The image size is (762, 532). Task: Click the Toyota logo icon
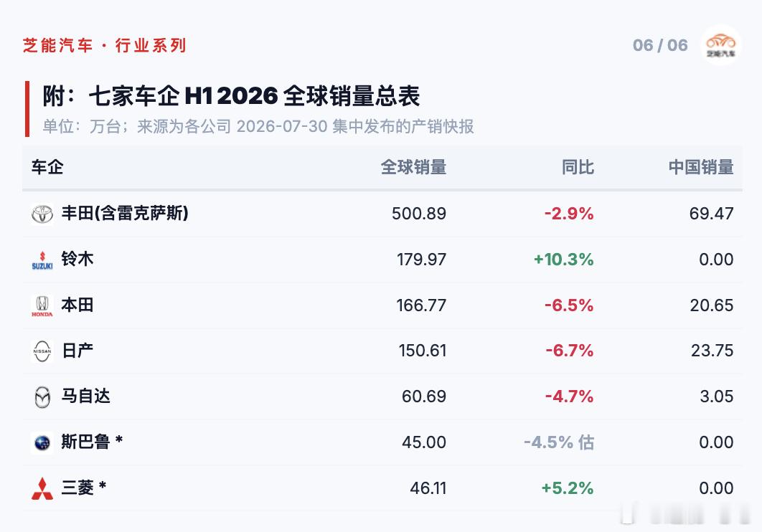42,214
